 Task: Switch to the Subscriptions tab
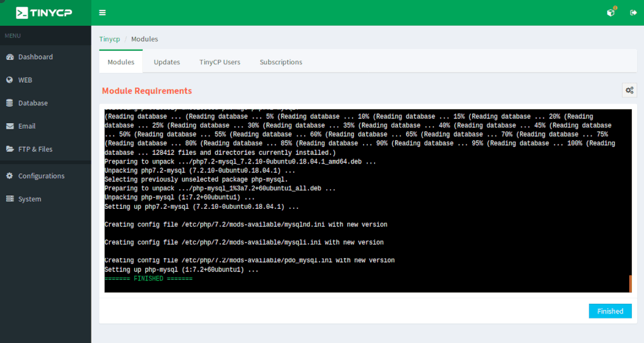(x=281, y=62)
